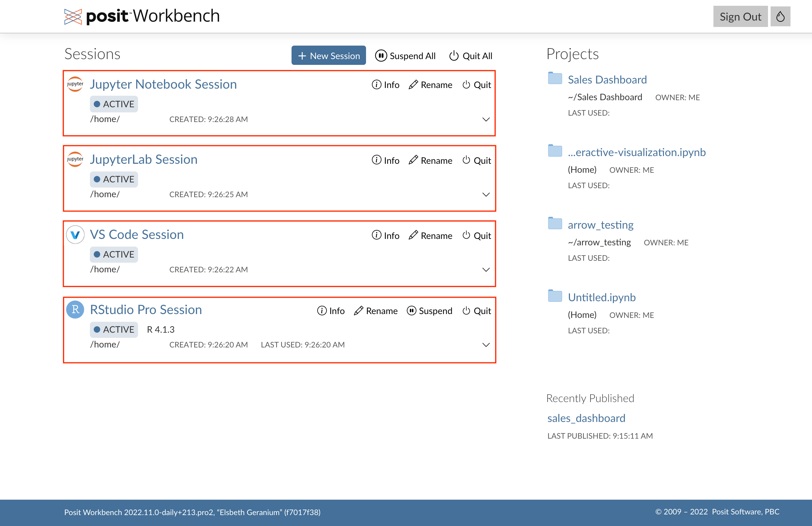
Task: Click the New Session button
Action: coord(328,55)
